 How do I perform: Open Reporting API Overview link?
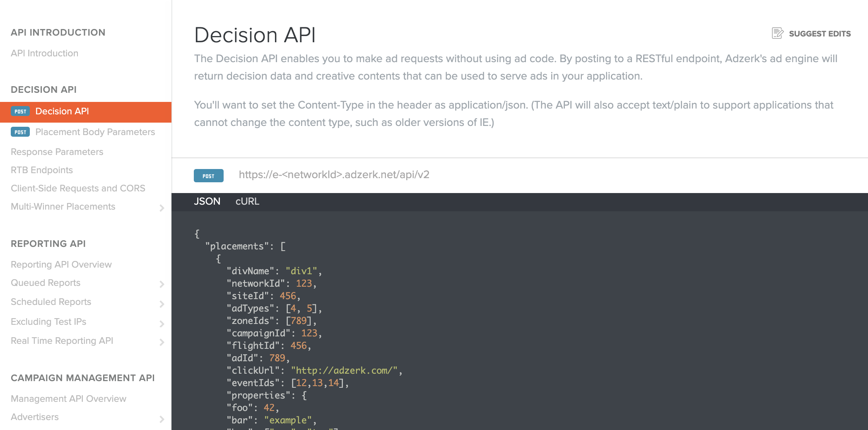pyautogui.click(x=61, y=265)
